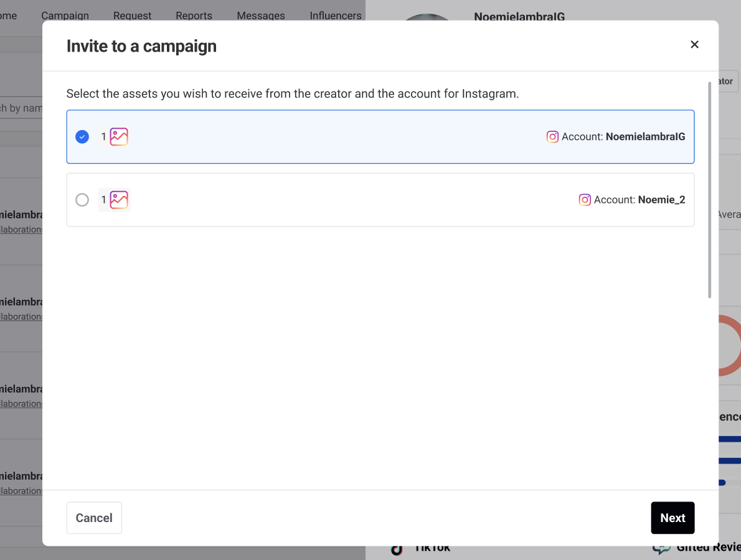This screenshot has height=560, width=741.
Task: Click the Instagram logo beside NoemielambraIG
Action: [x=552, y=137]
